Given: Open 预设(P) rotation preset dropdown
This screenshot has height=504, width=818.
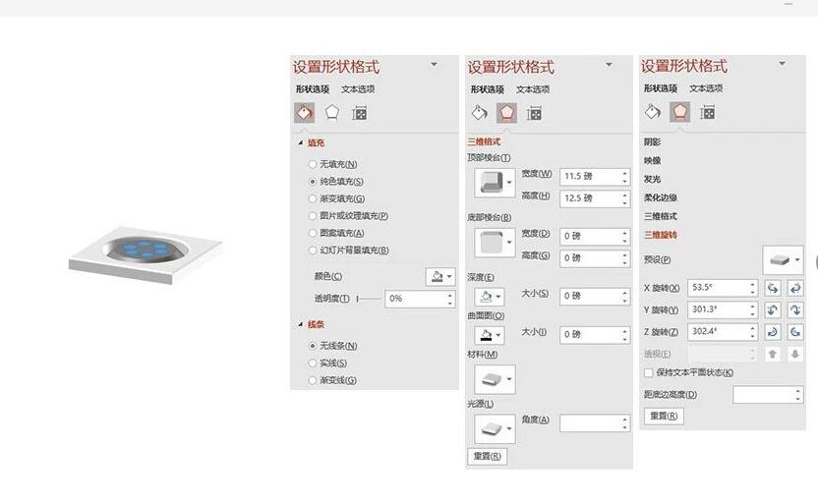Looking at the screenshot, I should click(x=783, y=260).
